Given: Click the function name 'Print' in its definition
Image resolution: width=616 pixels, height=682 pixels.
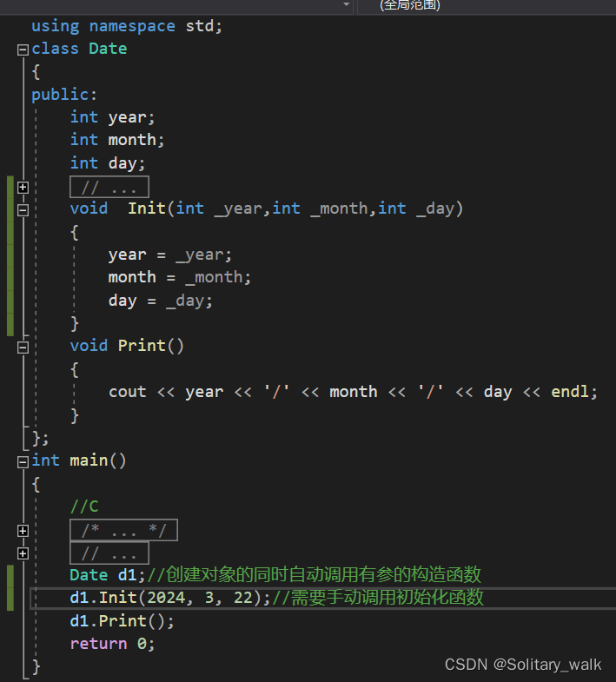Looking at the screenshot, I should 142,346.
